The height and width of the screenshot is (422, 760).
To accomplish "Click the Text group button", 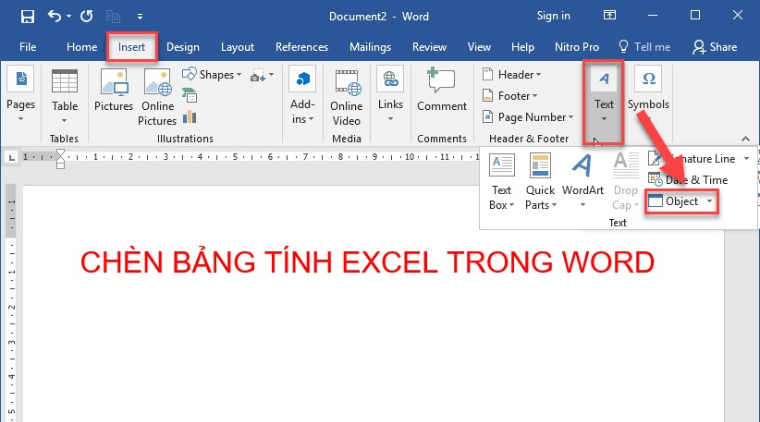I will pos(603,102).
